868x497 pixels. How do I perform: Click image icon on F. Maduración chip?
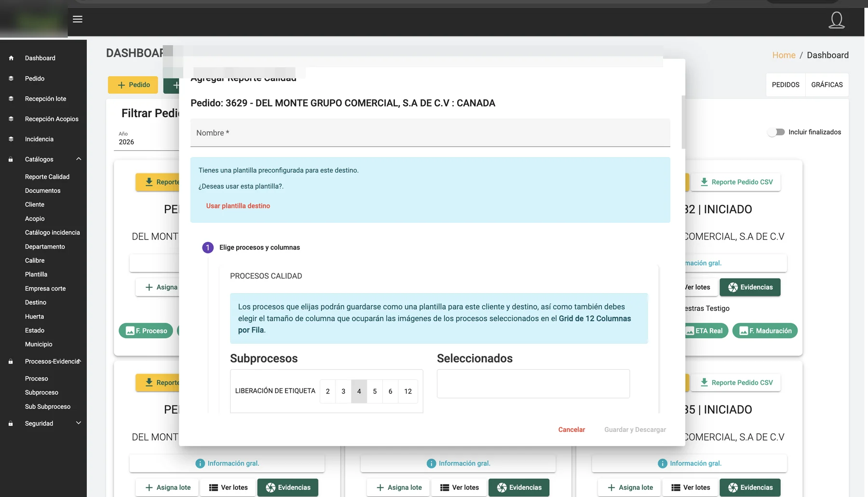coord(744,331)
